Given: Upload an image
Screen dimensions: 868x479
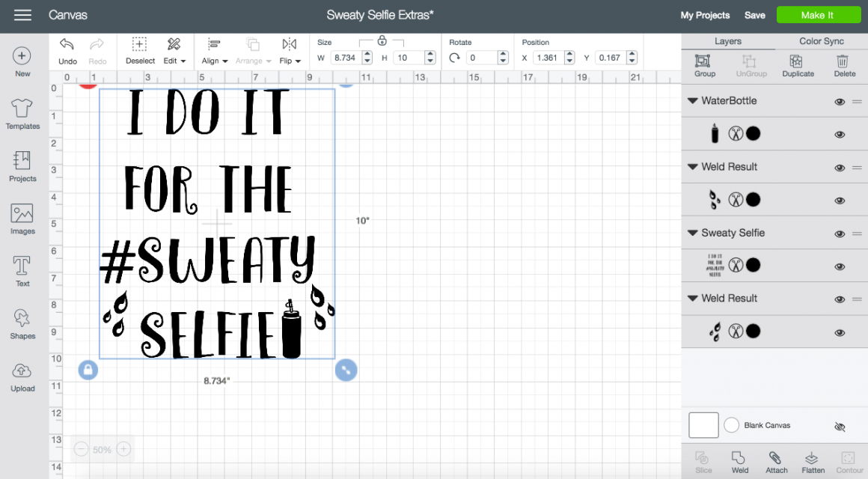Looking at the screenshot, I should [22, 376].
